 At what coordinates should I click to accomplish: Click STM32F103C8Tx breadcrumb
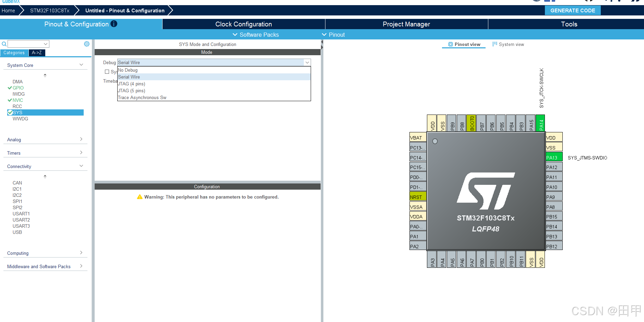pyautogui.click(x=50, y=10)
